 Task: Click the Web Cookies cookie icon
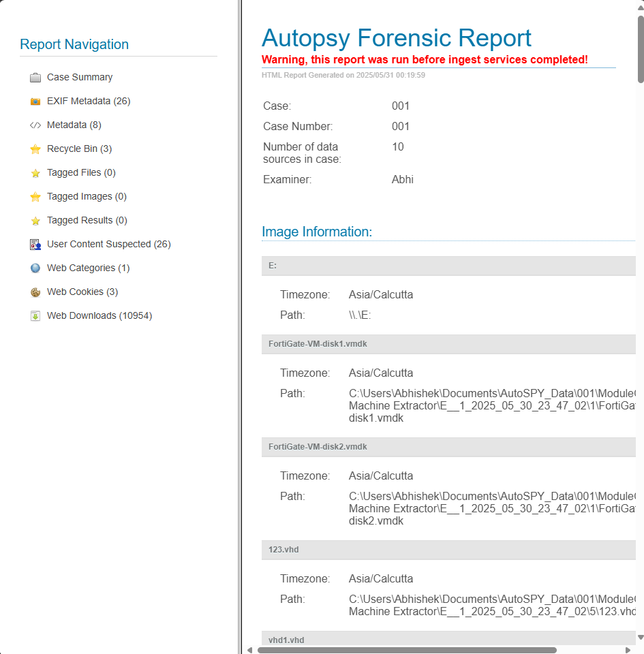click(35, 292)
